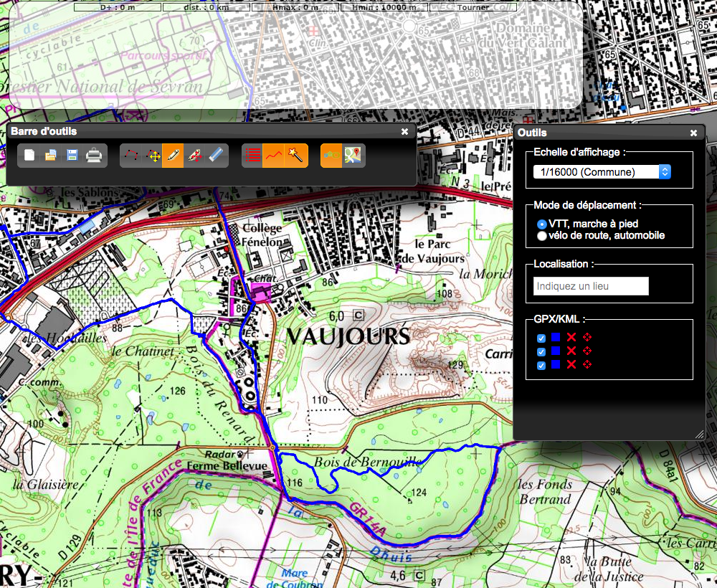
Task: Click the first track's blue color swatch
Action: (x=556, y=338)
